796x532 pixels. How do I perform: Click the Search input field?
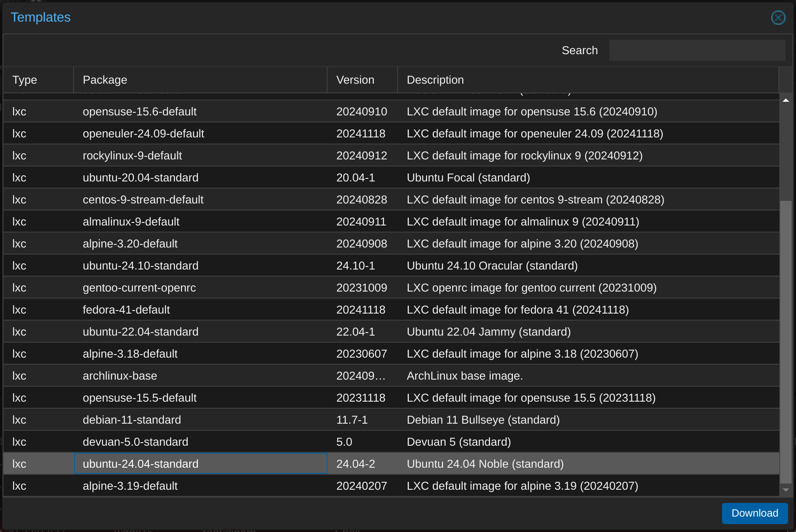coord(697,50)
